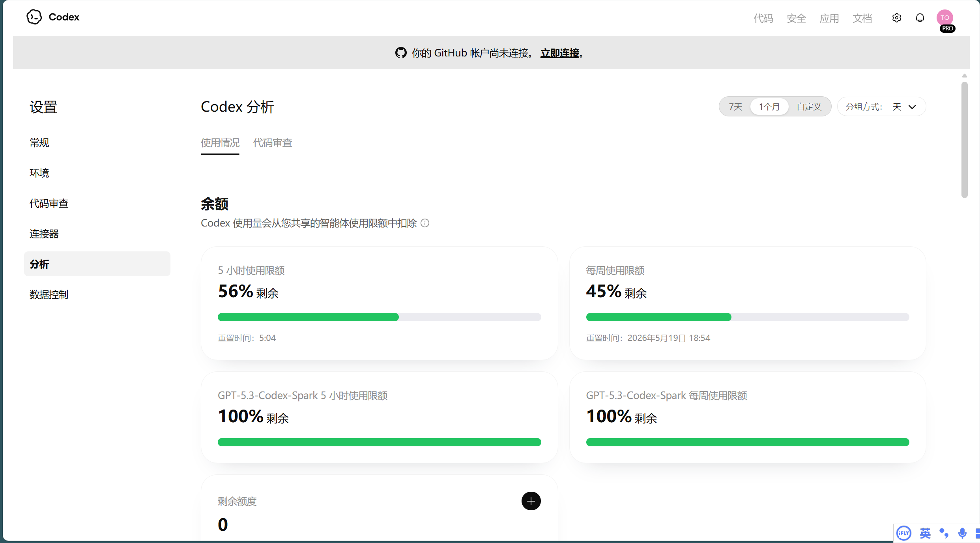
Task: Click the Codex logo icon
Action: tap(34, 17)
